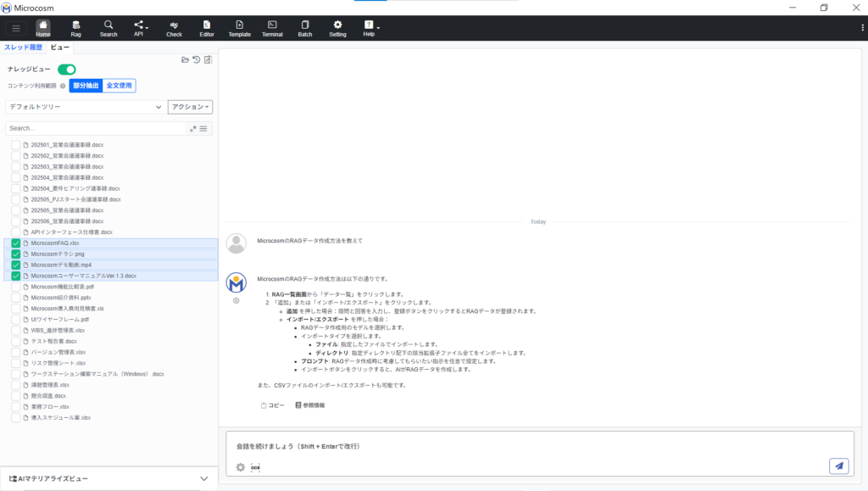Toggle the ナレッジビュー switch
Viewport: 868px width, 491px height.
pyautogui.click(x=66, y=70)
